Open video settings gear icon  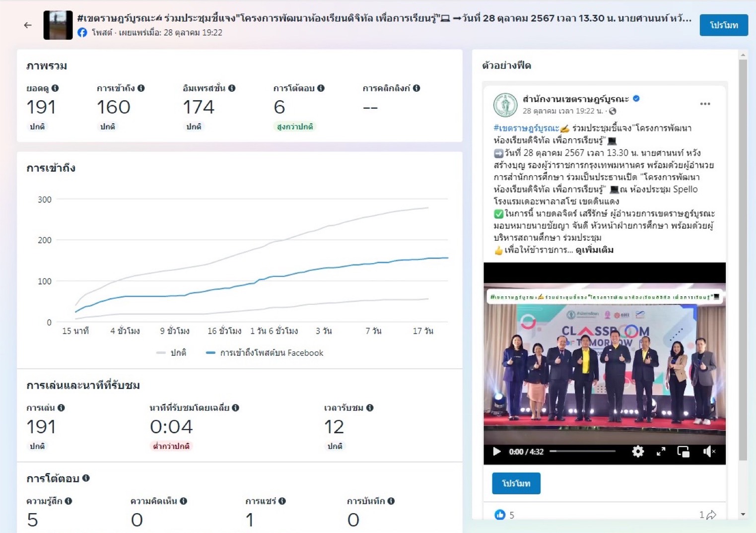tap(638, 451)
